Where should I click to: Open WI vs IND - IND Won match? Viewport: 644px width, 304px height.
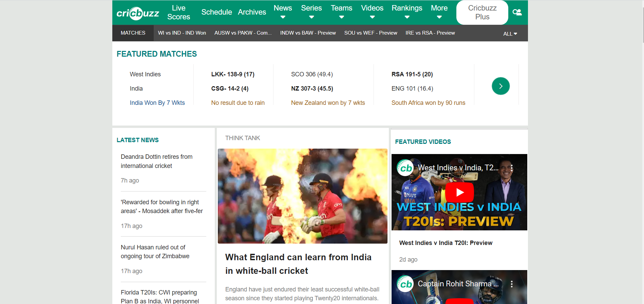pyautogui.click(x=182, y=33)
